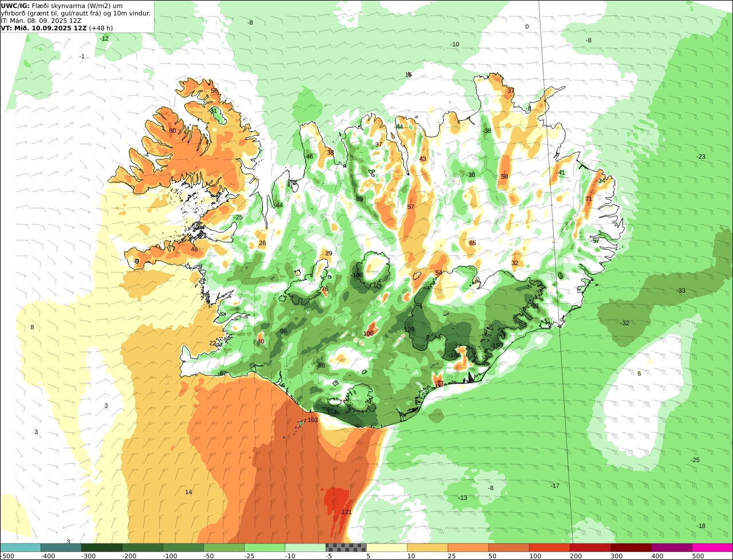Click the 25 to 50 orange legend swatch
Screen dimensions: 733x560
click(468, 548)
